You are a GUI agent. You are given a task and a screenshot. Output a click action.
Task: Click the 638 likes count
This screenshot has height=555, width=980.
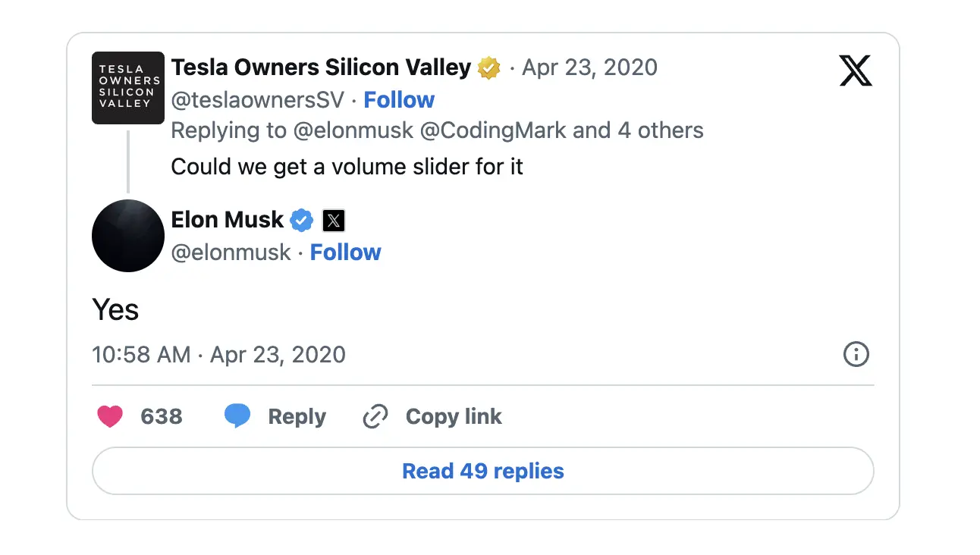click(162, 416)
